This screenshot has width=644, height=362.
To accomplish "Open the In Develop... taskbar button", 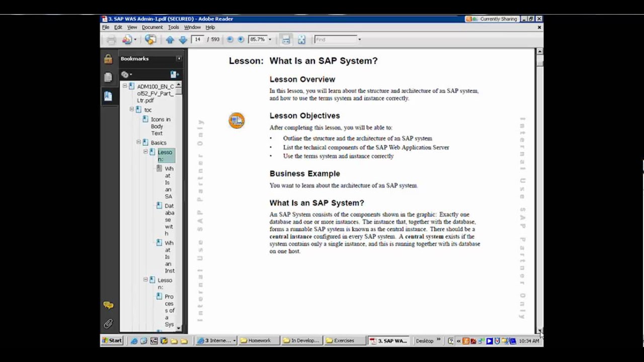I will tap(302, 340).
